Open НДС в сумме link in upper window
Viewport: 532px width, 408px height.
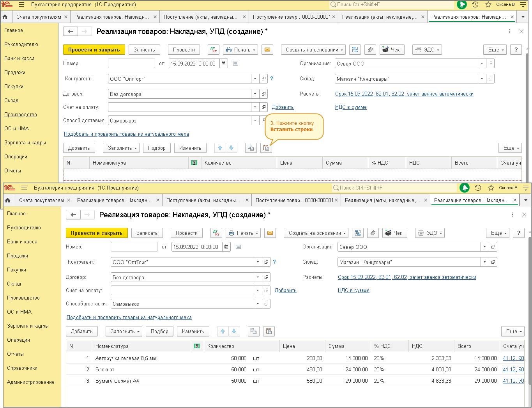click(351, 107)
